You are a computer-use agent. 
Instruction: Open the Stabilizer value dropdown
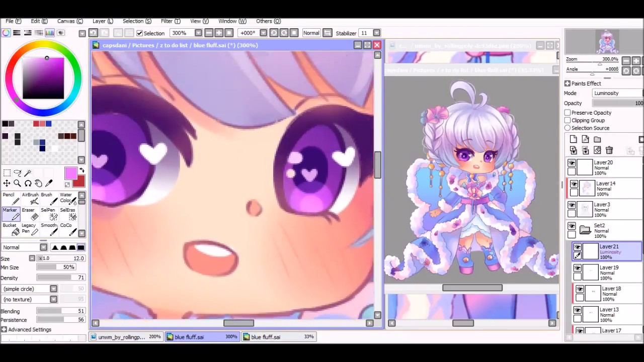[x=376, y=33]
